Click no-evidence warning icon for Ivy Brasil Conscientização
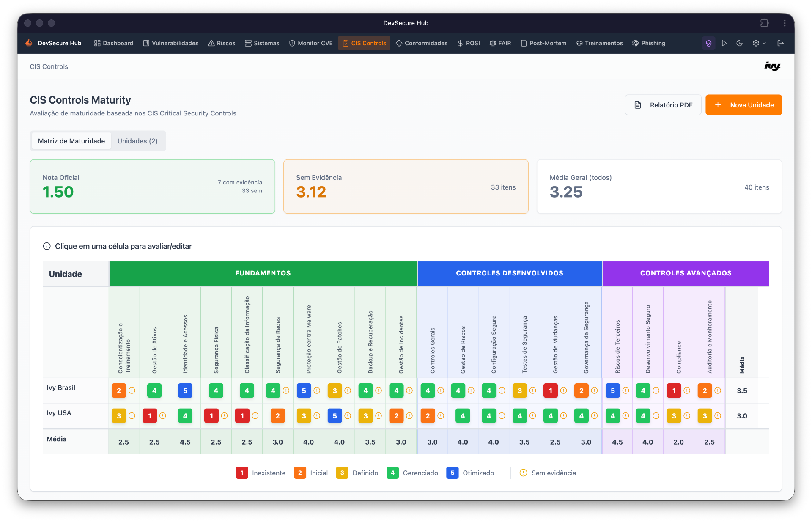Image resolution: width=812 pixels, height=522 pixels. pyautogui.click(x=132, y=390)
